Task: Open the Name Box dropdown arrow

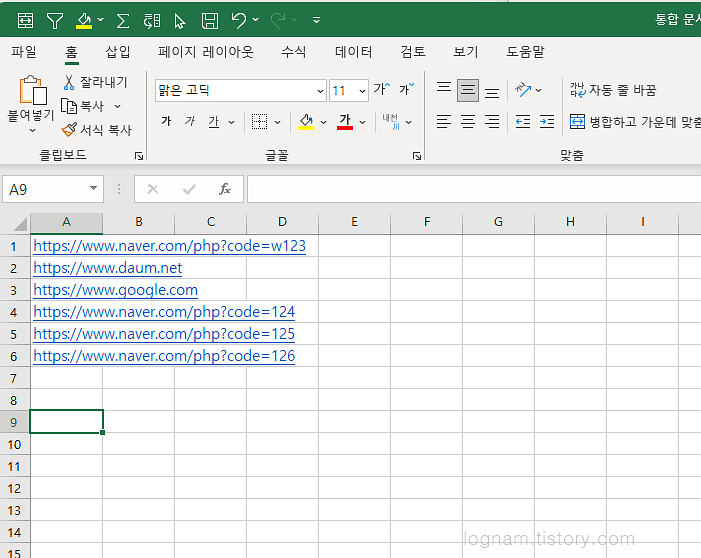Action: (x=93, y=188)
